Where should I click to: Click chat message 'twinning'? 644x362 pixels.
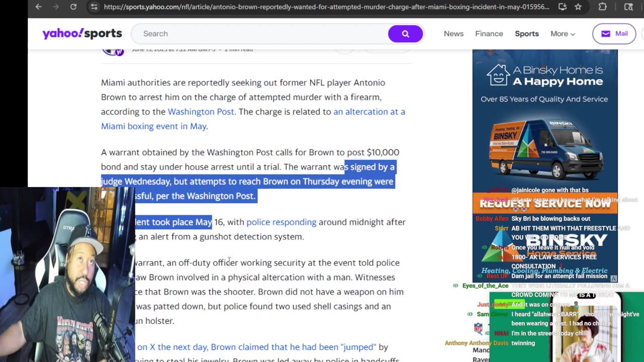[x=523, y=343]
